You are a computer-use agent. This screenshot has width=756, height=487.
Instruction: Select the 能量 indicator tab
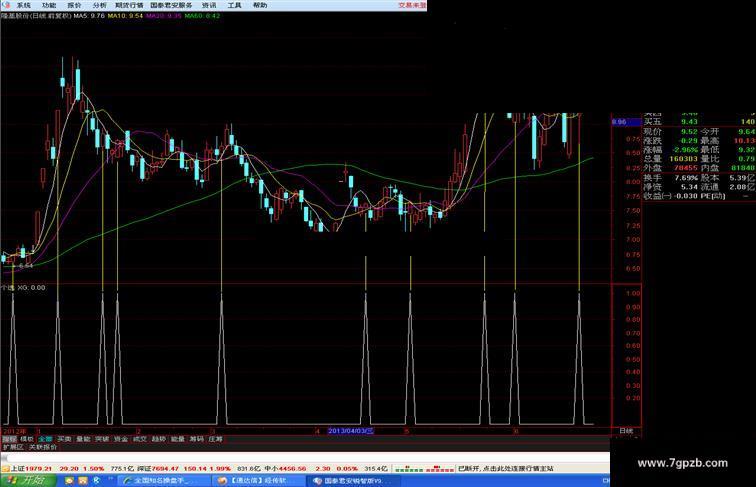pyautogui.click(x=178, y=439)
